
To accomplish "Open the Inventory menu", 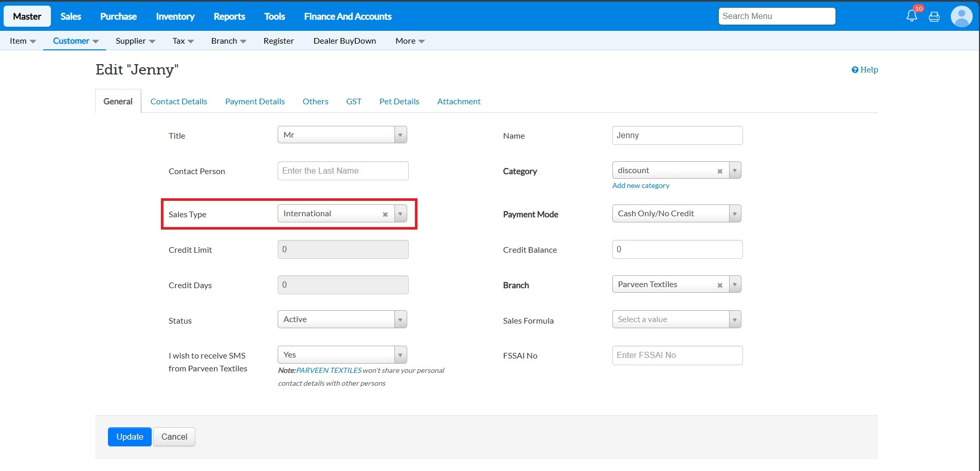I will 175,16.
